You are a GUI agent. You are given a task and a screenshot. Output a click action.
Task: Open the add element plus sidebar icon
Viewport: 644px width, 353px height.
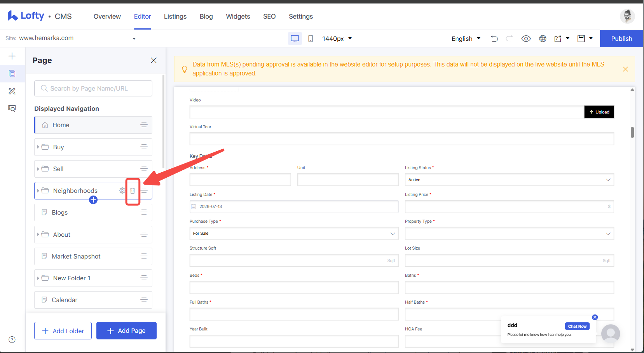coord(12,56)
